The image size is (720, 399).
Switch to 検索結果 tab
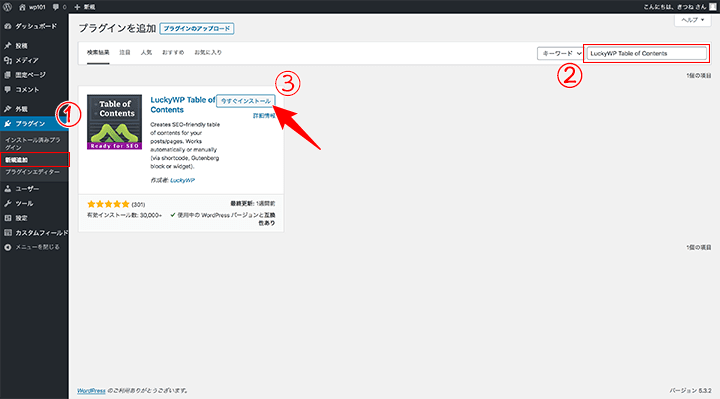98,53
